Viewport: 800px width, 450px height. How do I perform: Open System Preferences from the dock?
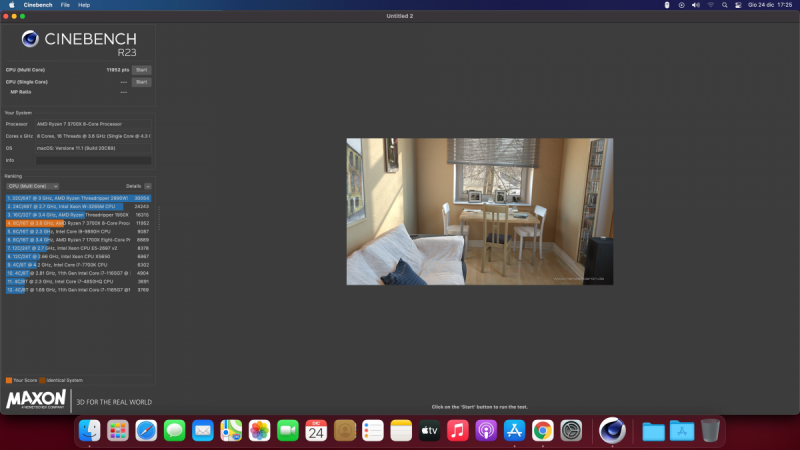coord(571,431)
